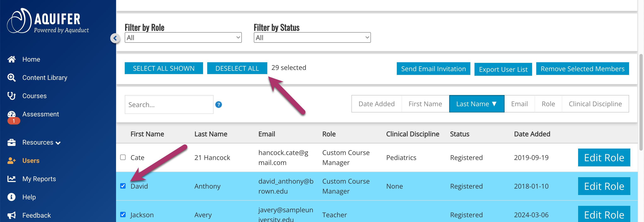Click the Teacher role cell
Screen dimensions: 644x222
[334, 215]
